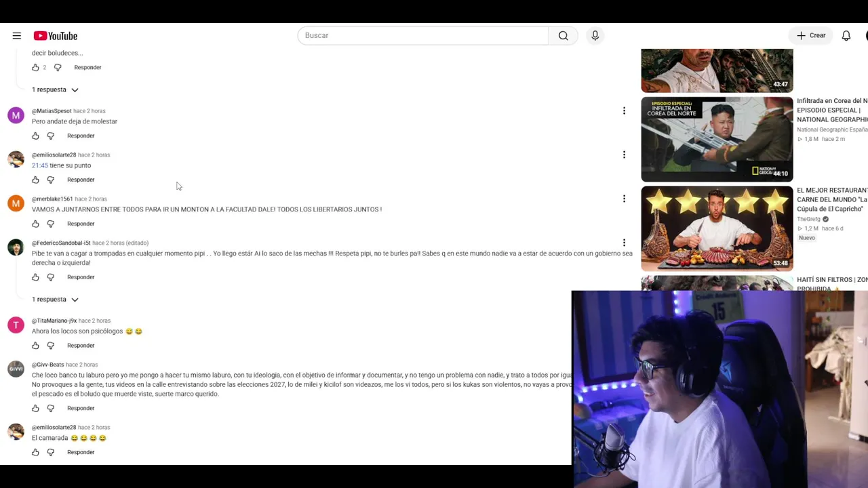
Task: Click the Crear button
Action: tap(811, 36)
